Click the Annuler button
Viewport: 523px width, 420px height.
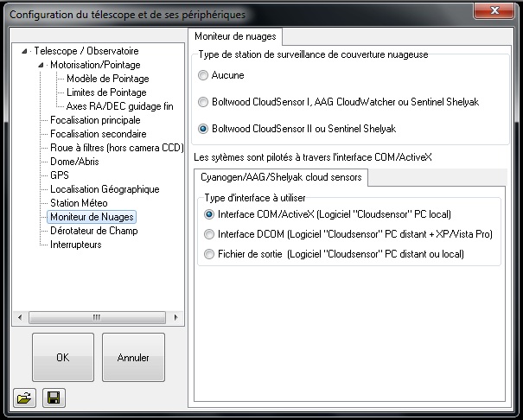[133, 358]
